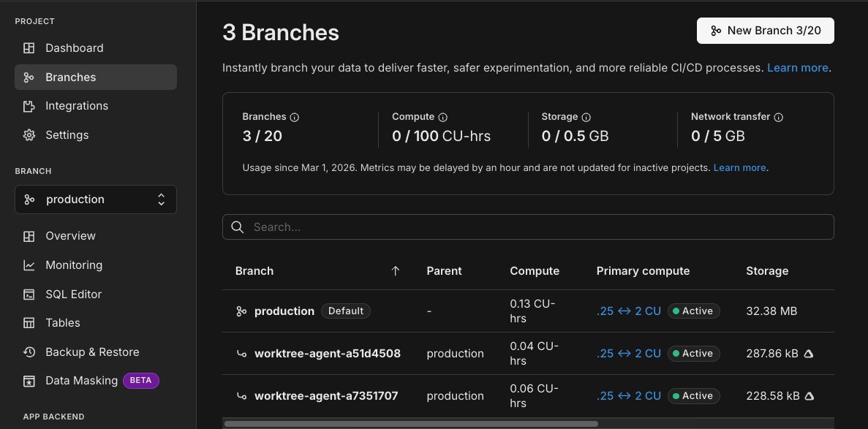Screen dimensions: 868x429
Task: Open the Tables page
Action: click(x=96, y=323)
